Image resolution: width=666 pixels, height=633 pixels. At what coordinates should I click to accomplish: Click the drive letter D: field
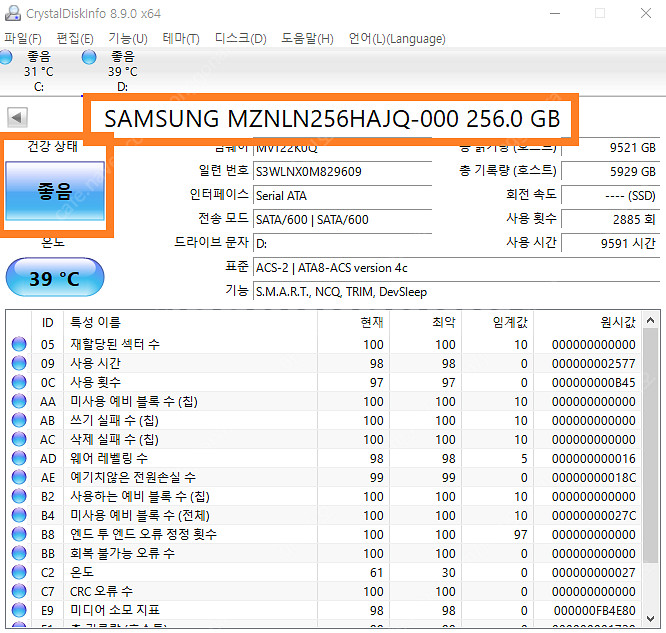(342, 243)
